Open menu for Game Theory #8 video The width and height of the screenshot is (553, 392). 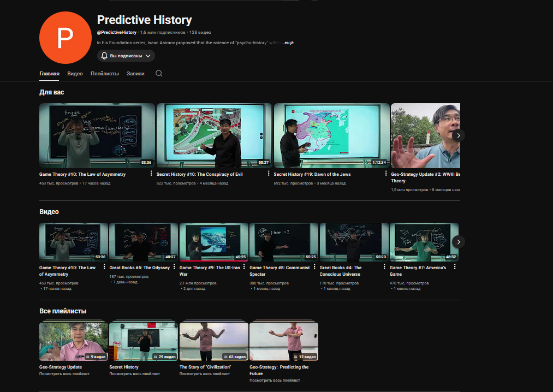(x=314, y=267)
